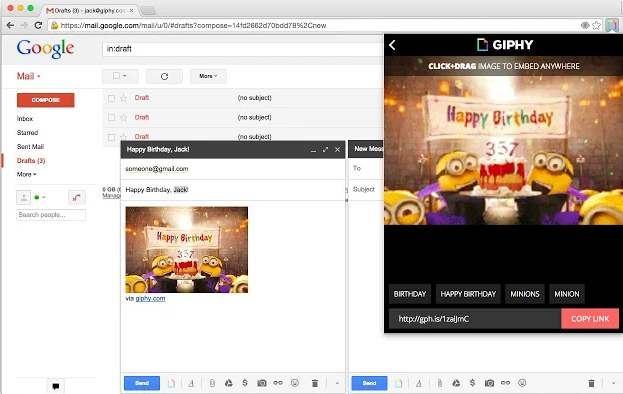623x394 pixels.
Task: Tick the checkbox of the first Draft row
Action: click(111, 98)
